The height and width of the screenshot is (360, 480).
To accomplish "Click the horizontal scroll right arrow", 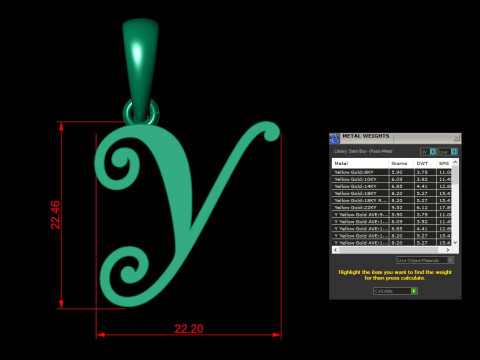I will coord(448,250).
